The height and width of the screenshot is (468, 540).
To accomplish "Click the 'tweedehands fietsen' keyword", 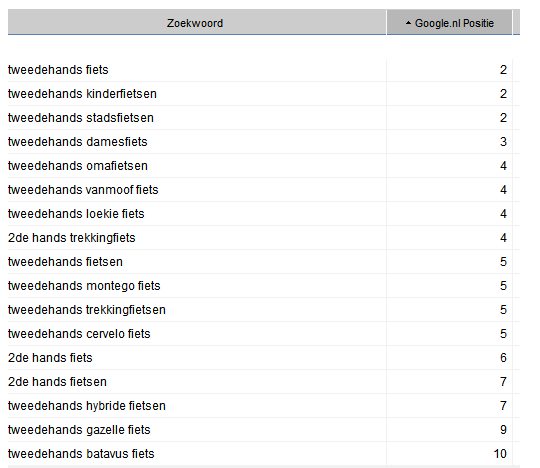I will (x=65, y=262).
